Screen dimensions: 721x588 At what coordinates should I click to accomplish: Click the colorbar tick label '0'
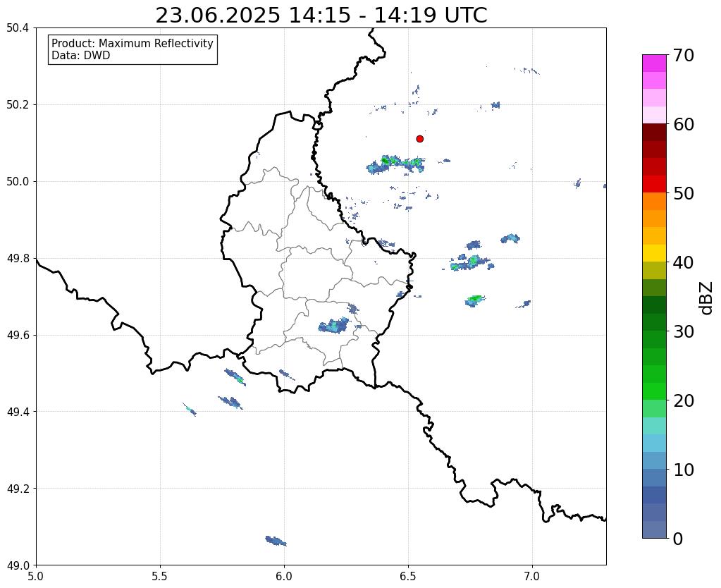pos(678,539)
